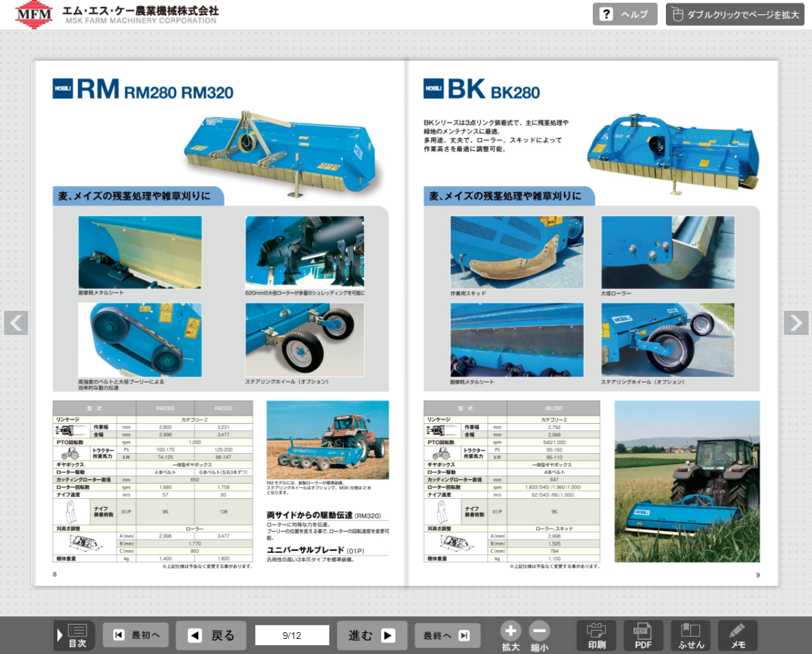Viewport: 812px width, 654px height.
Task: Click BK page steering wheel option photo
Action: pyautogui.click(x=667, y=340)
